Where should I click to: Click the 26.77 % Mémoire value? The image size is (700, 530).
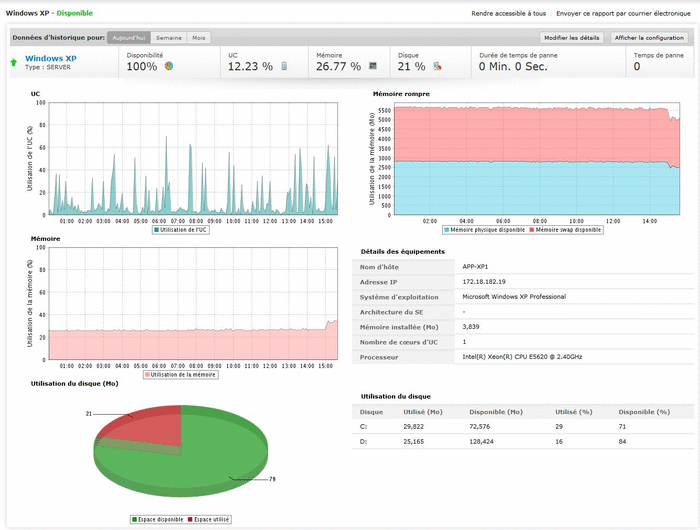coord(338,67)
